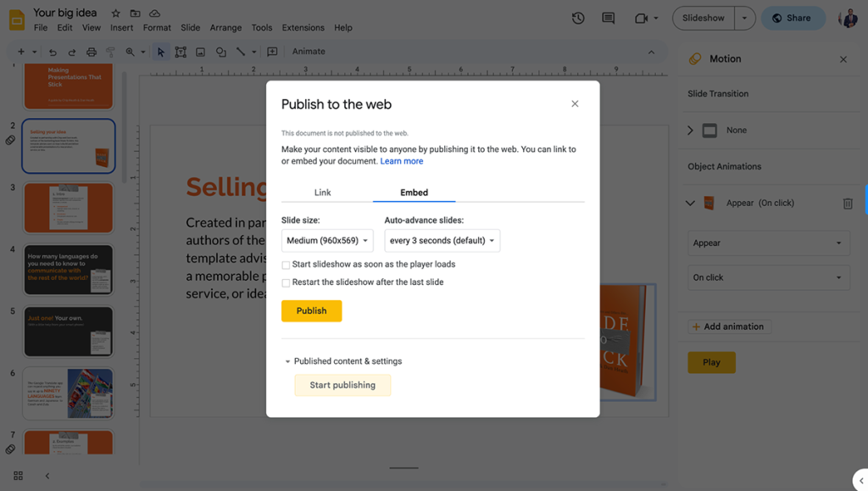Click the Start publishing button

[342, 385]
